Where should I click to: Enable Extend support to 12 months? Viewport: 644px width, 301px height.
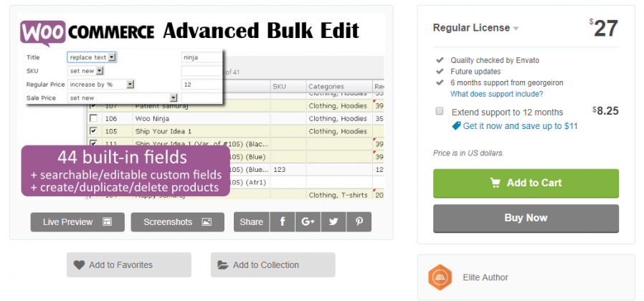pyautogui.click(x=440, y=111)
